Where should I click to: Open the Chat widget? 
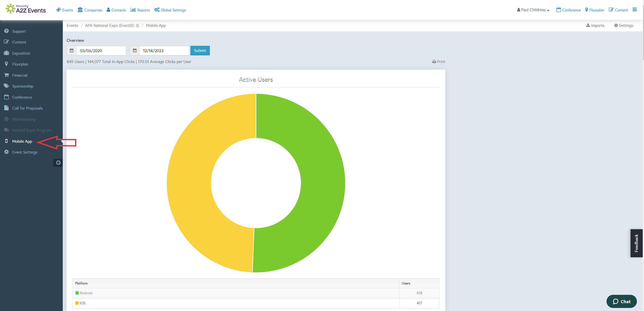click(x=621, y=301)
